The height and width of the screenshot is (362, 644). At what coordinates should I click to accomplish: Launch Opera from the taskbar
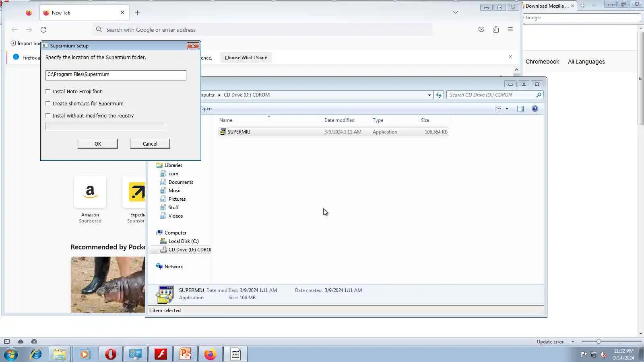(x=110, y=354)
